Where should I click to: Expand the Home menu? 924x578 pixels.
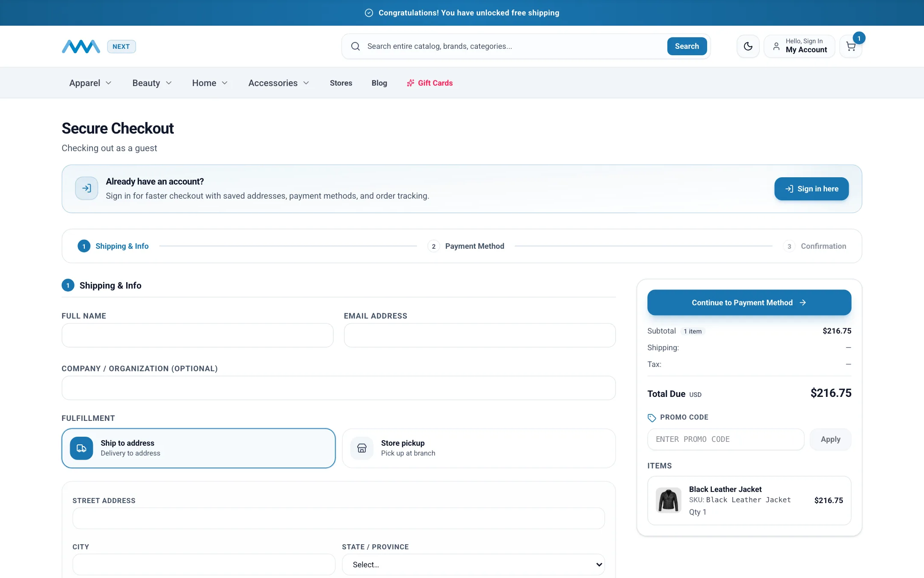[210, 83]
